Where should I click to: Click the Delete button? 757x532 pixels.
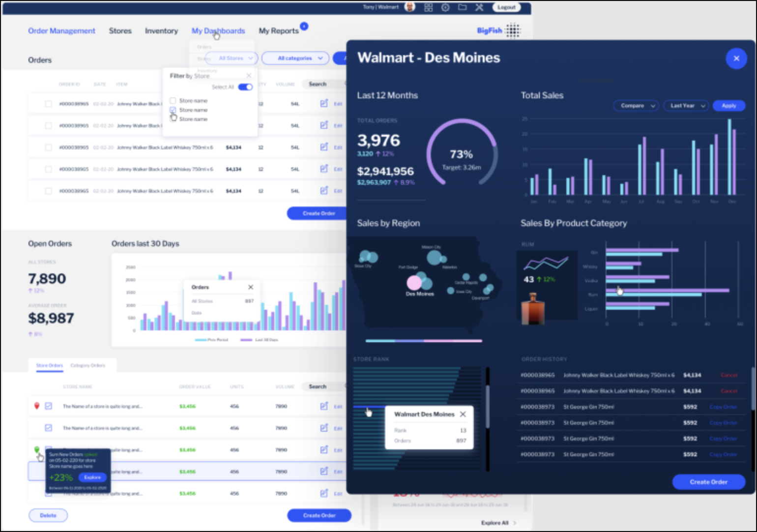(48, 515)
